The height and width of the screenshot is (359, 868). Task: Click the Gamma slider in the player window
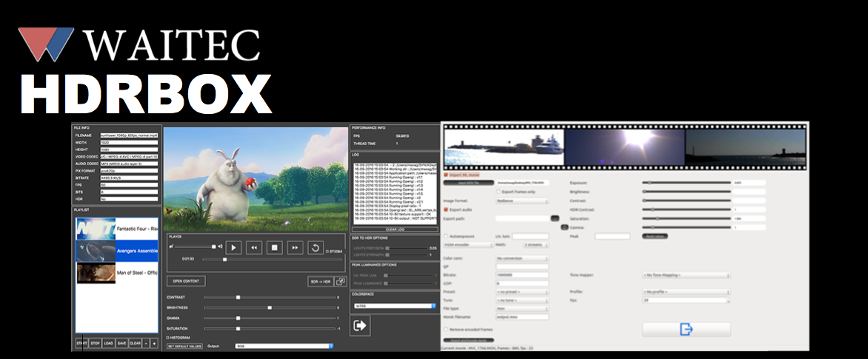[x=270, y=318]
